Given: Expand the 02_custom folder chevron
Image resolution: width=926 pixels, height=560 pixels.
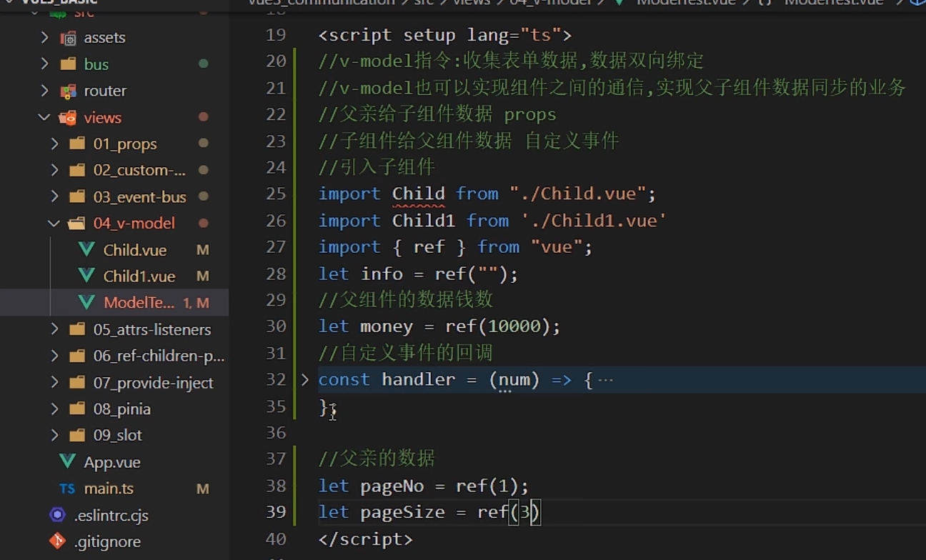Looking at the screenshot, I should tap(55, 170).
